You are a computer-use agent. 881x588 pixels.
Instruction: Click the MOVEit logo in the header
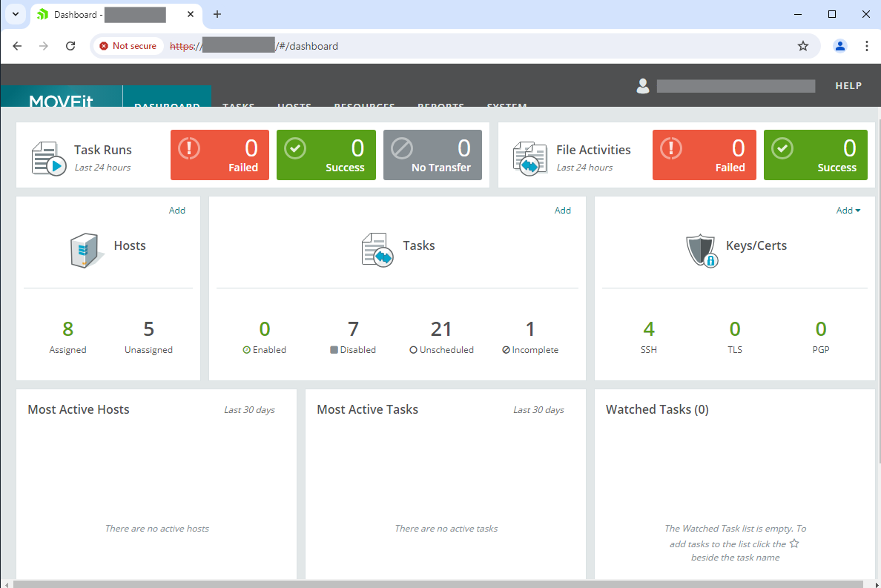point(62,101)
